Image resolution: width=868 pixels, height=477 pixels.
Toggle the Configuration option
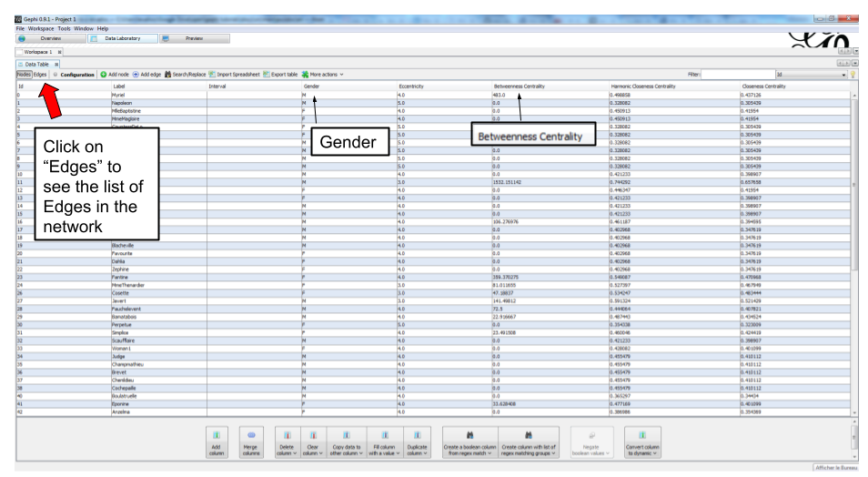tap(74, 75)
